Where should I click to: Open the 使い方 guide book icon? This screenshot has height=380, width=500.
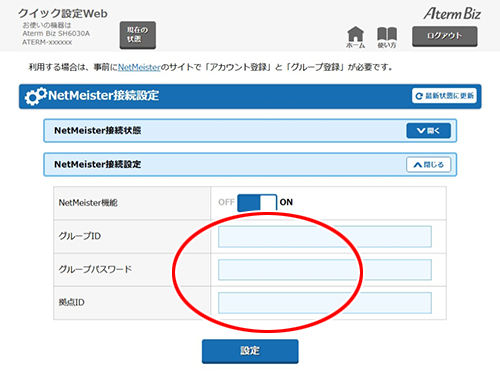[x=387, y=37]
